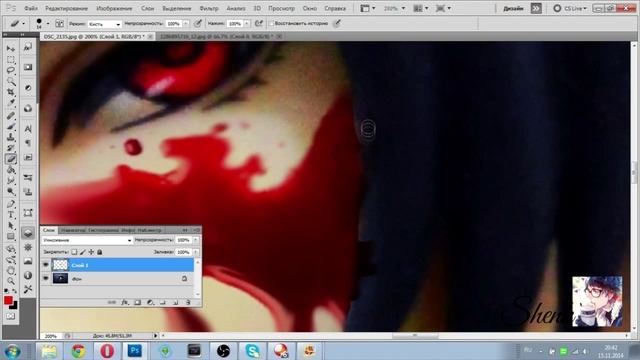
Task: Select the Healing Brush tool
Action: (11, 116)
